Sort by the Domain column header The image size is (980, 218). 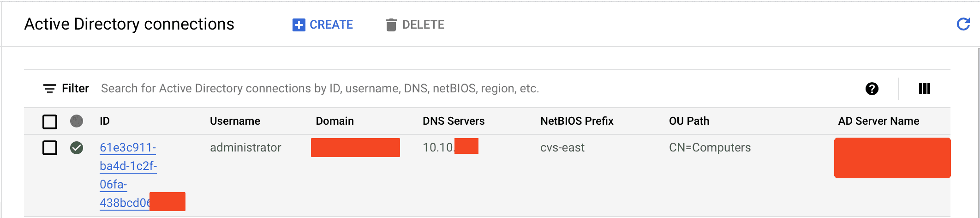click(335, 121)
